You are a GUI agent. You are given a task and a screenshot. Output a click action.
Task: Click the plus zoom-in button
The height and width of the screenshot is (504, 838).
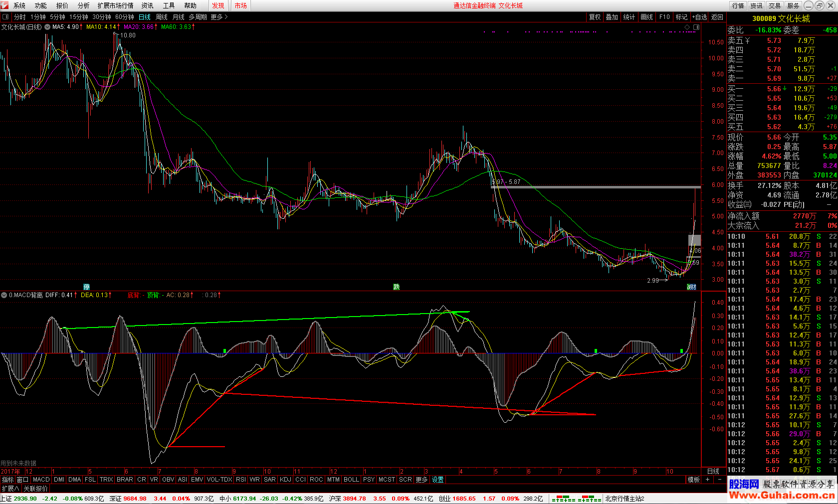pyautogui.click(x=707, y=480)
